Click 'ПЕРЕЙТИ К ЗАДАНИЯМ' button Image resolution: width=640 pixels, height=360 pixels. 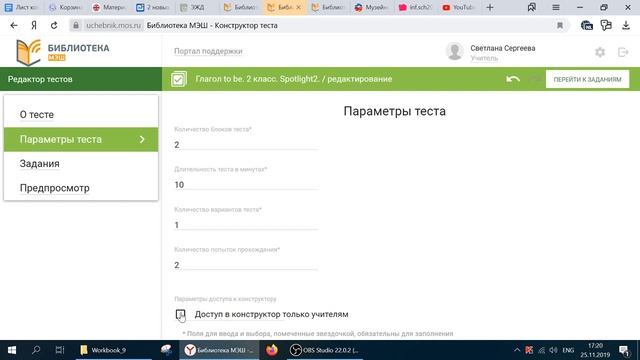coord(587,79)
